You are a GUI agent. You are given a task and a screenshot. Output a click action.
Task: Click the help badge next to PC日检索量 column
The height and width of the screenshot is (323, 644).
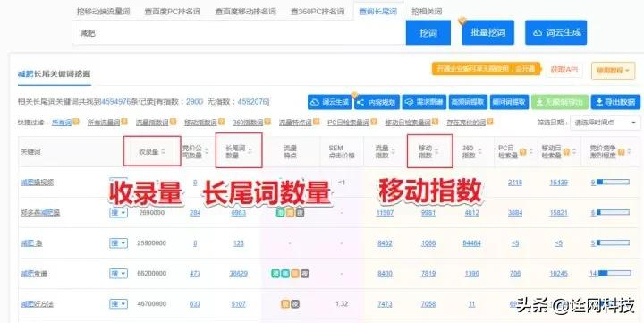click(x=522, y=151)
